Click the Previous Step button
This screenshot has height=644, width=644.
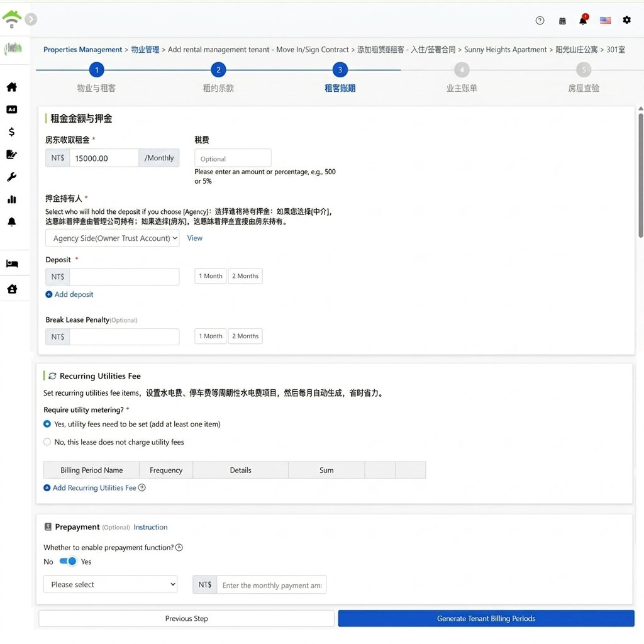coord(186,618)
